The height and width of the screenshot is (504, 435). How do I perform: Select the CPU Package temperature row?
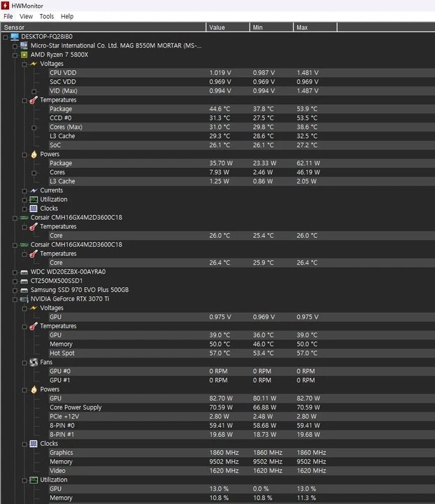pyautogui.click(x=217, y=109)
